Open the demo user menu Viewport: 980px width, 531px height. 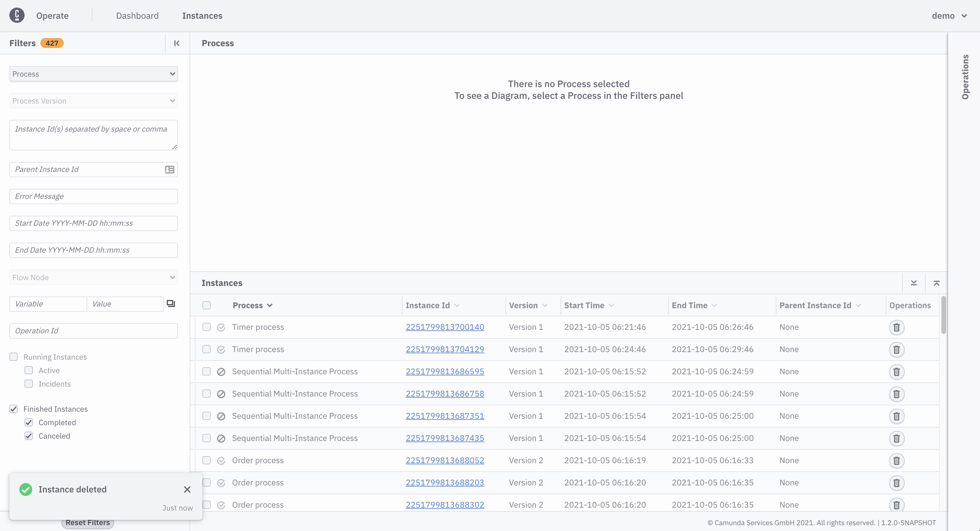coord(949,15)
